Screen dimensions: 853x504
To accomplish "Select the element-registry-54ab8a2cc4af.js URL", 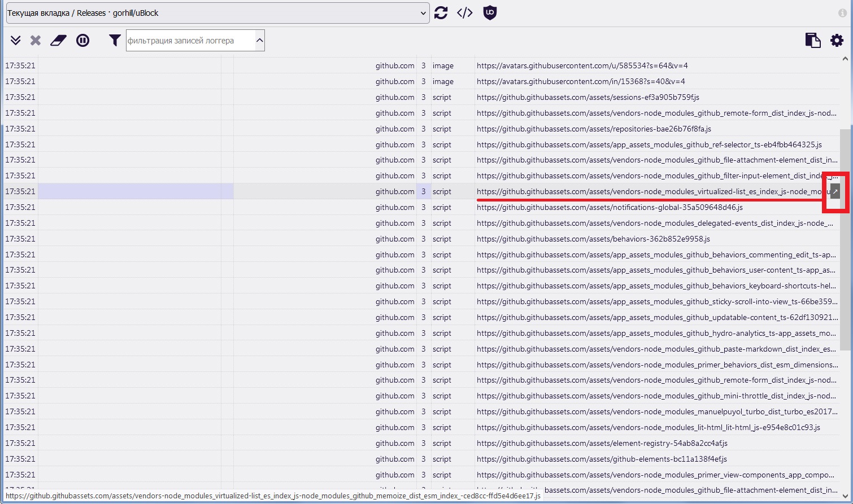I will pos(602,443).
